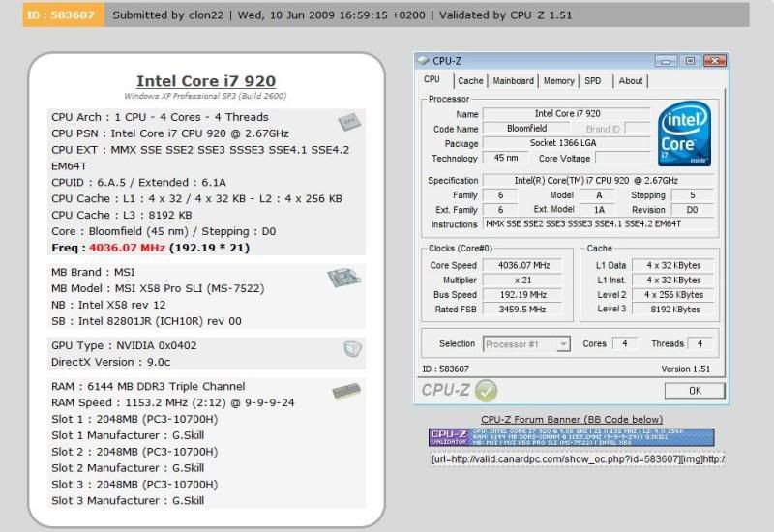This screenshot has height=532, width=774.
Task: Click the CPU-Z window title icon
Action: [x=423, y=61]
